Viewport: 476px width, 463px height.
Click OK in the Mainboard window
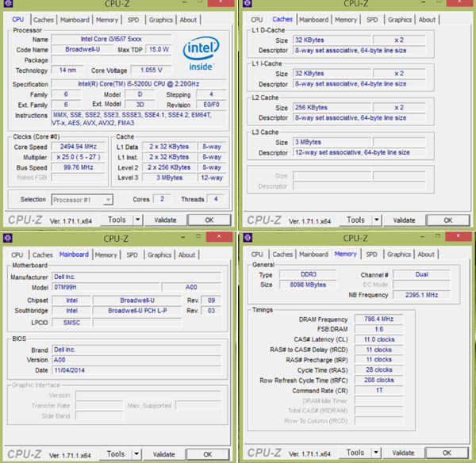(x=208, y=454)
